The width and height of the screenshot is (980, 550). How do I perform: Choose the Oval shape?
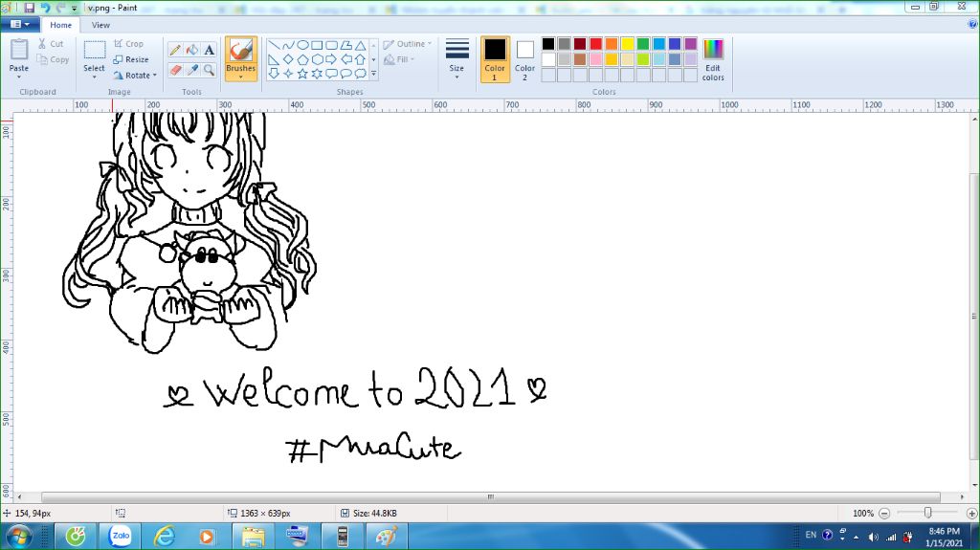point(302,45)
